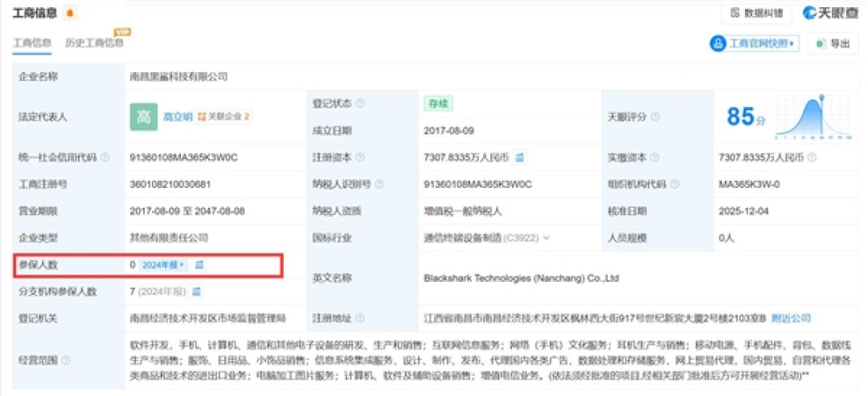The height and width of the screenshot is (396, 868).
Task: Click English name Blackshark Technologies (Nanchang) Co.,Ltd
Action: tap(521, 278)
